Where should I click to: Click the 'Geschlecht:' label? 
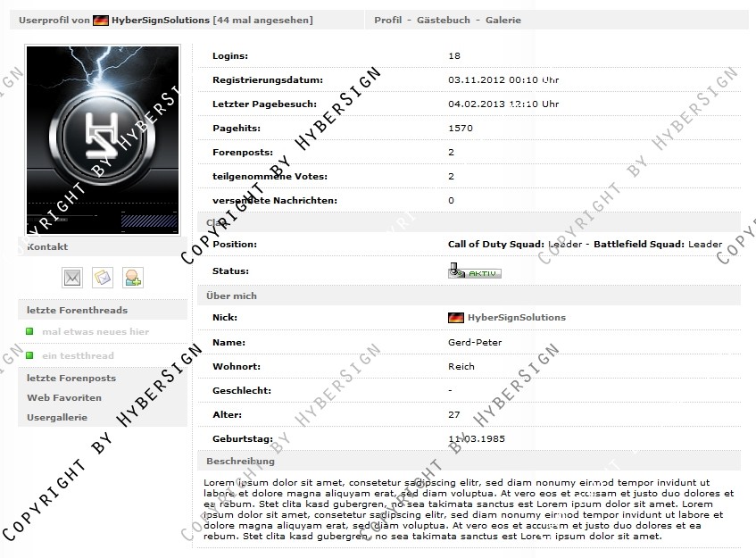[242, 391]
